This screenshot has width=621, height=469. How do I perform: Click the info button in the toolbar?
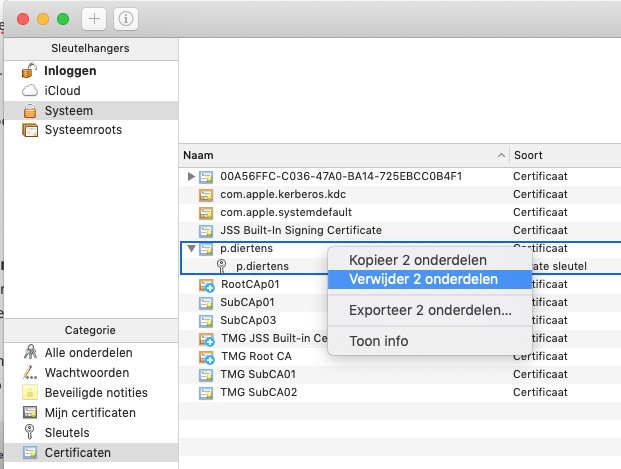click(126, 19)
